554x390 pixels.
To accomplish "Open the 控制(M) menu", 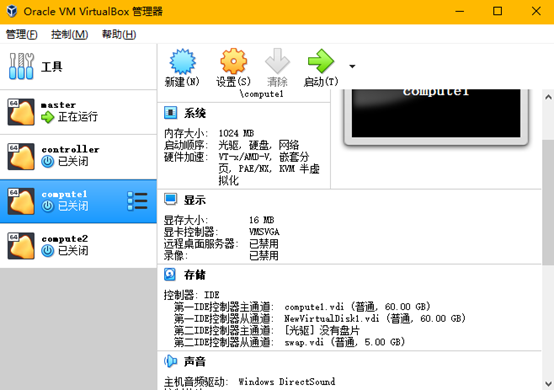I will tap(69, 34).
